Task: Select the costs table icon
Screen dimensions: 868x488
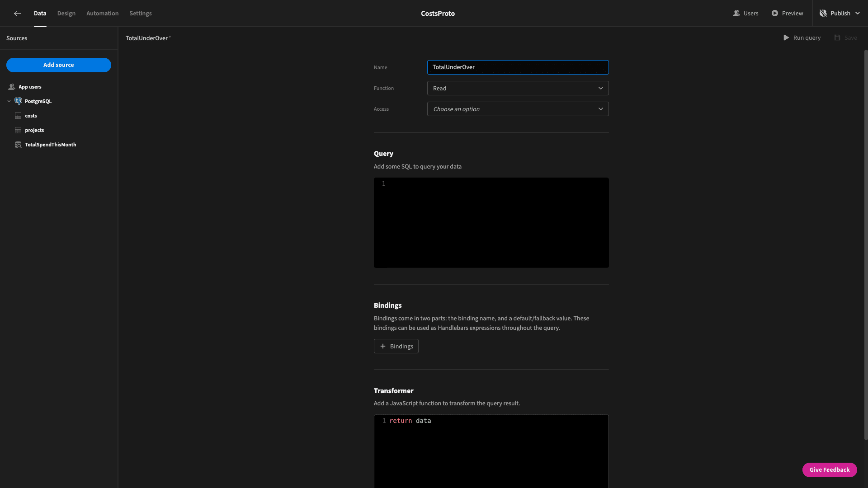Action: click(18, 116)
